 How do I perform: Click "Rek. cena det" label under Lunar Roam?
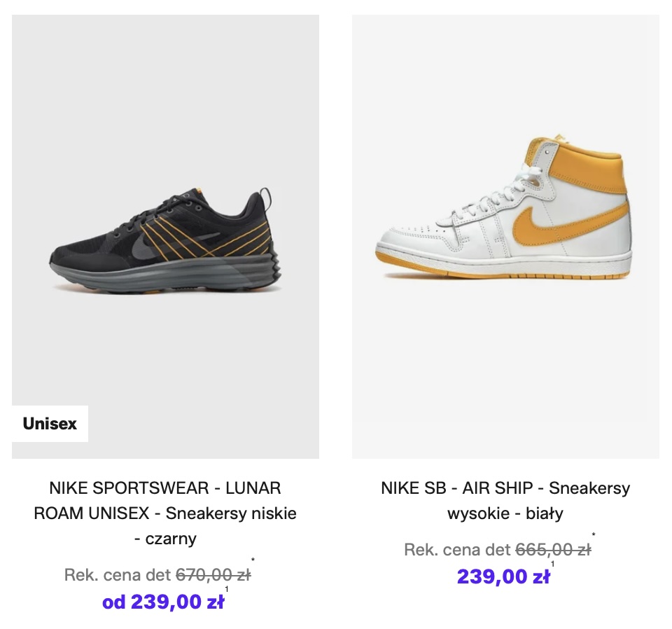coord(118,576)
